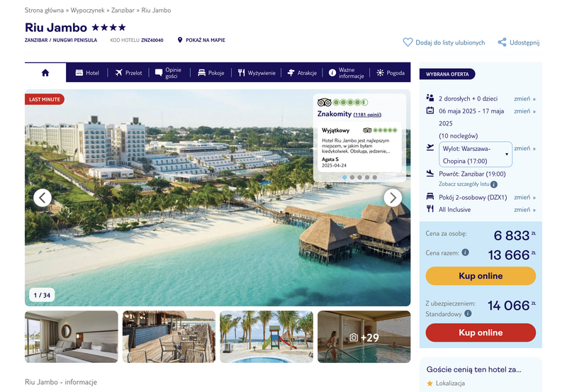
Task: Open departure airport Warszawa-Chopina dropdown
Action: (x=475, y=155)
